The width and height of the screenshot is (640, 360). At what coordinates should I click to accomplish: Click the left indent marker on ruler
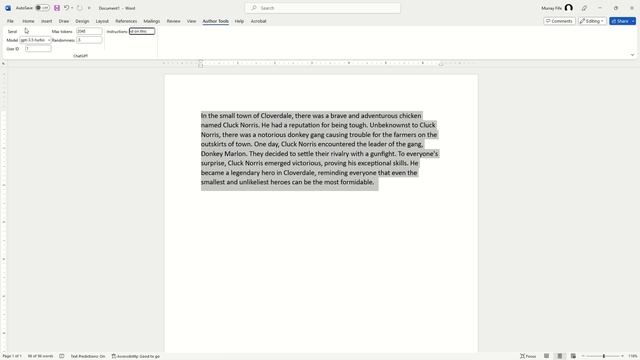pyautogui.click(x=200, y=65)
